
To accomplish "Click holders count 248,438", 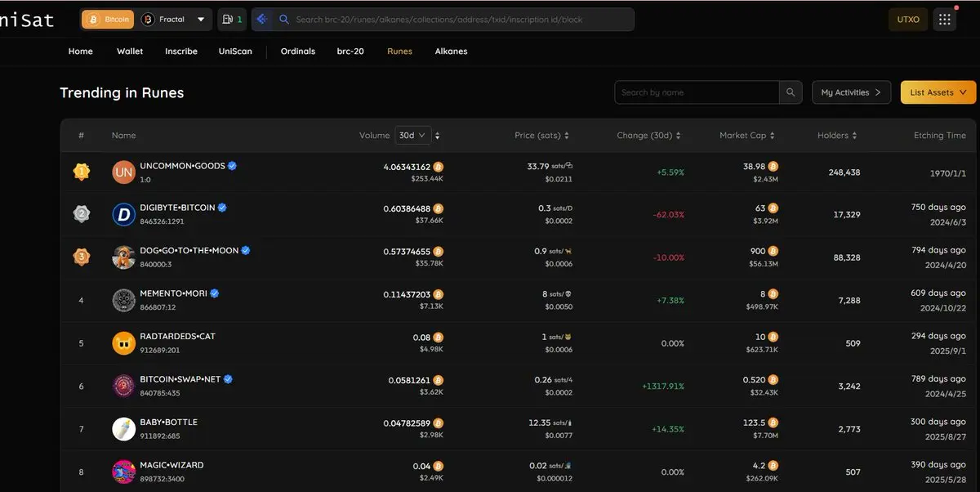I will [x=844, y=172].
